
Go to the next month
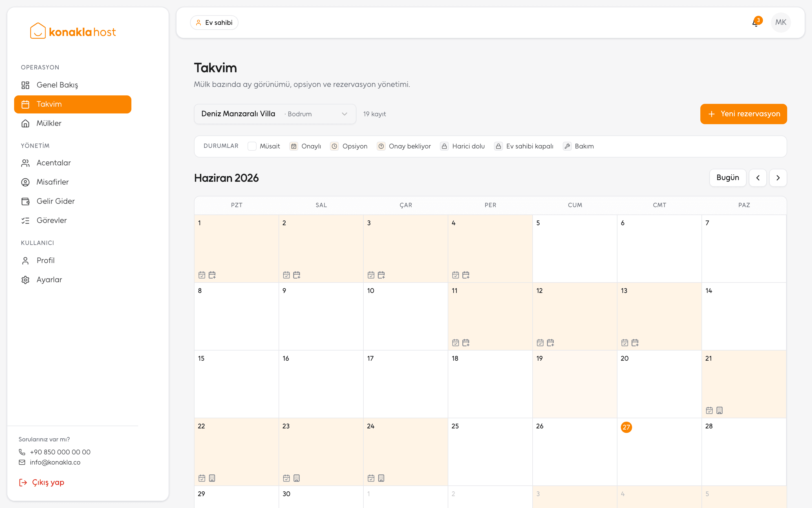(x=778, y=178)
